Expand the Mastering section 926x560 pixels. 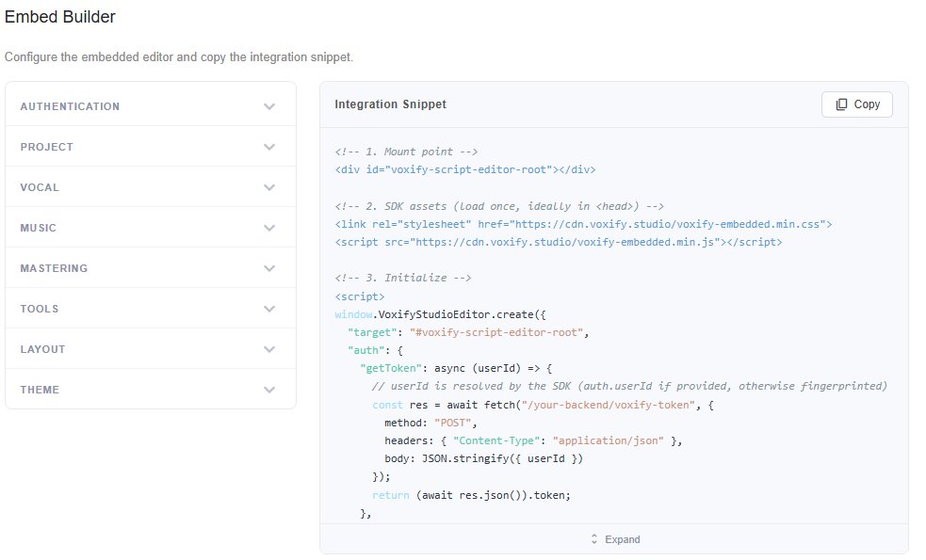click(x=151, y=268)
